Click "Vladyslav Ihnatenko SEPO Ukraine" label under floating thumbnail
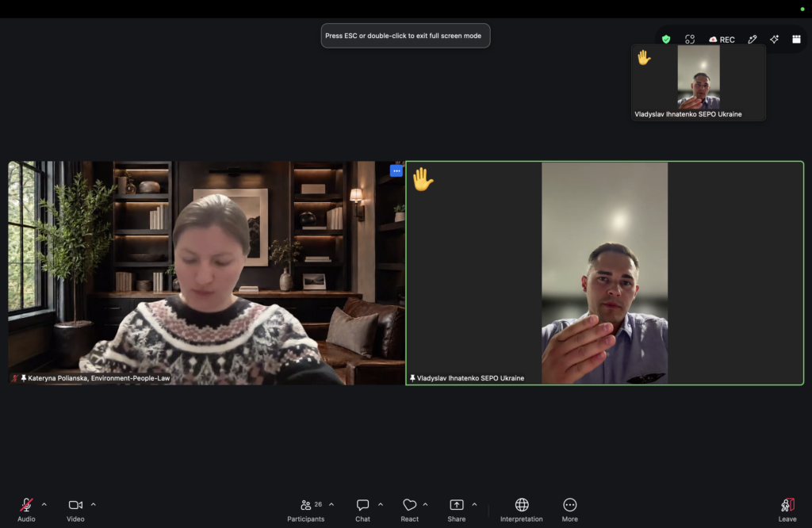Viewport: 812px width, 528px height. [x=688, y=114]
